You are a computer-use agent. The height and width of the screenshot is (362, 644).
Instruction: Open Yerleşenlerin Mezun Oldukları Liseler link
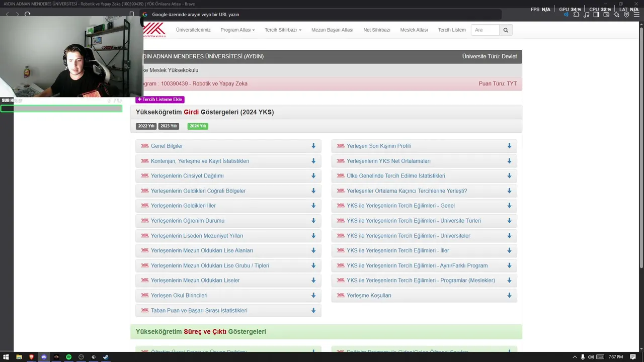pos(195,281)
